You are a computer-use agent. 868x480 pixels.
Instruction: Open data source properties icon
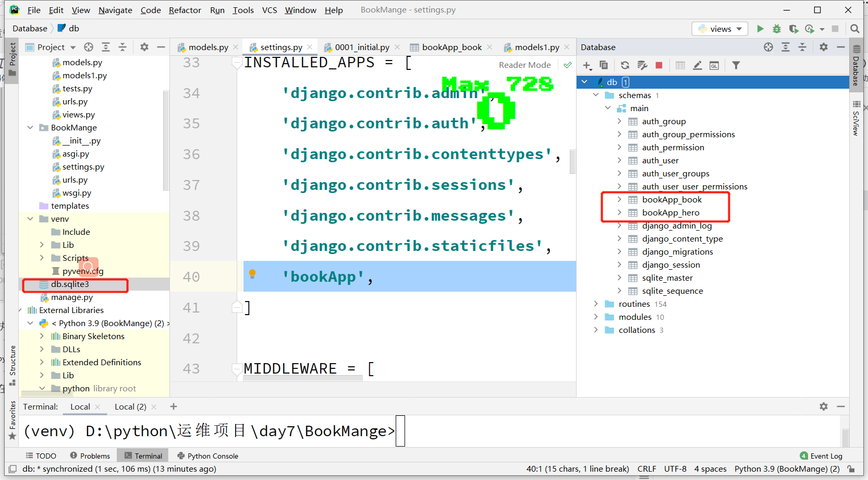coord(642,65)
